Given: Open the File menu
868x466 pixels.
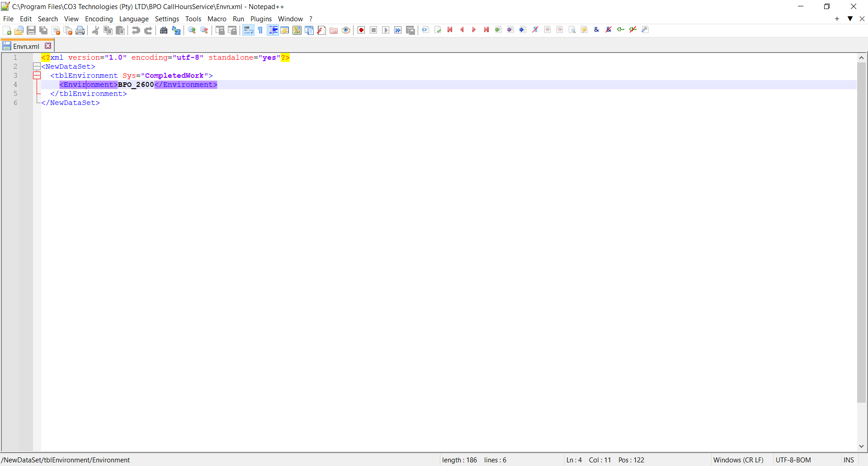Looking at the screenshot, I should 8,19.
